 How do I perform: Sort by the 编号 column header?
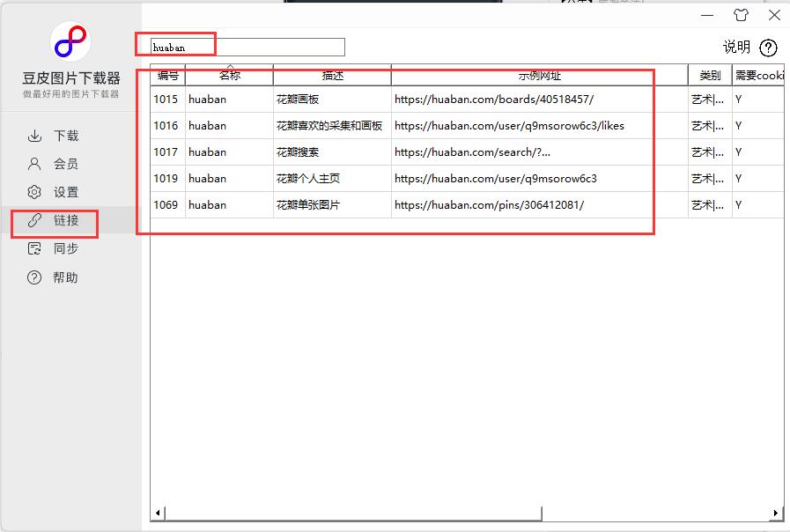167,75
